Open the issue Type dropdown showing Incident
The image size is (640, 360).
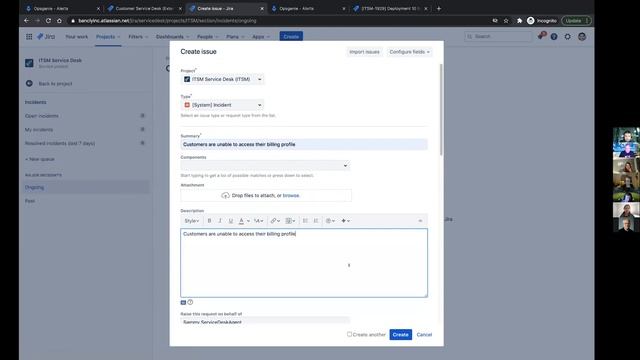(222, 105)
